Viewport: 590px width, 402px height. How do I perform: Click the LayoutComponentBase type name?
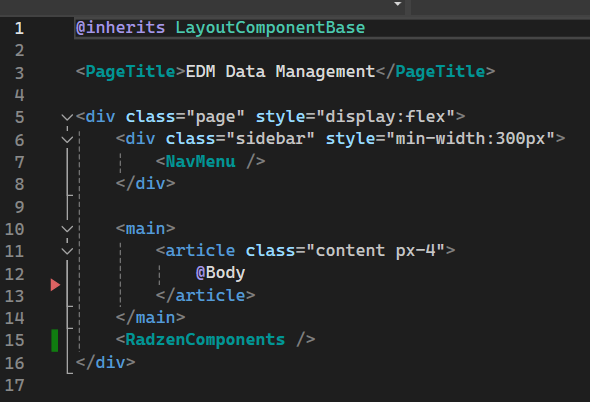tap(270, 27)
